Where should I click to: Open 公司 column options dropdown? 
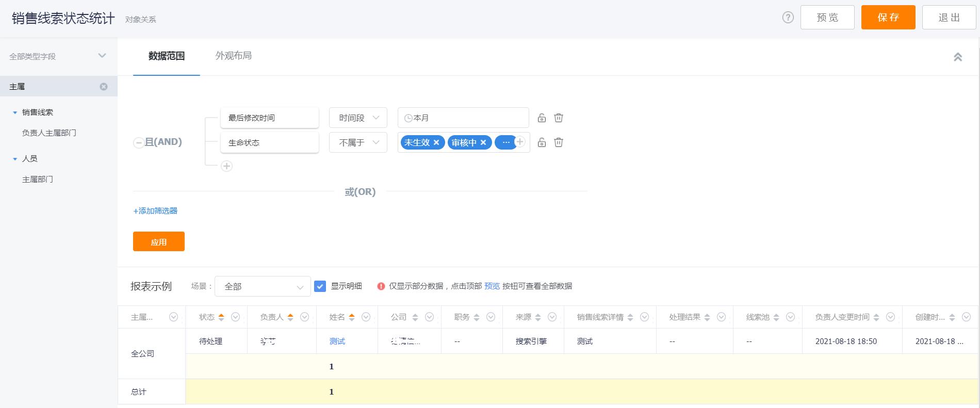tap(430, 317)
